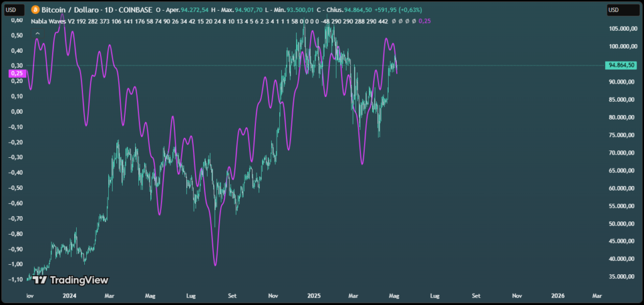Open the right-side USD currency selector
Viewport: 644px width, 305px height.
622,10
